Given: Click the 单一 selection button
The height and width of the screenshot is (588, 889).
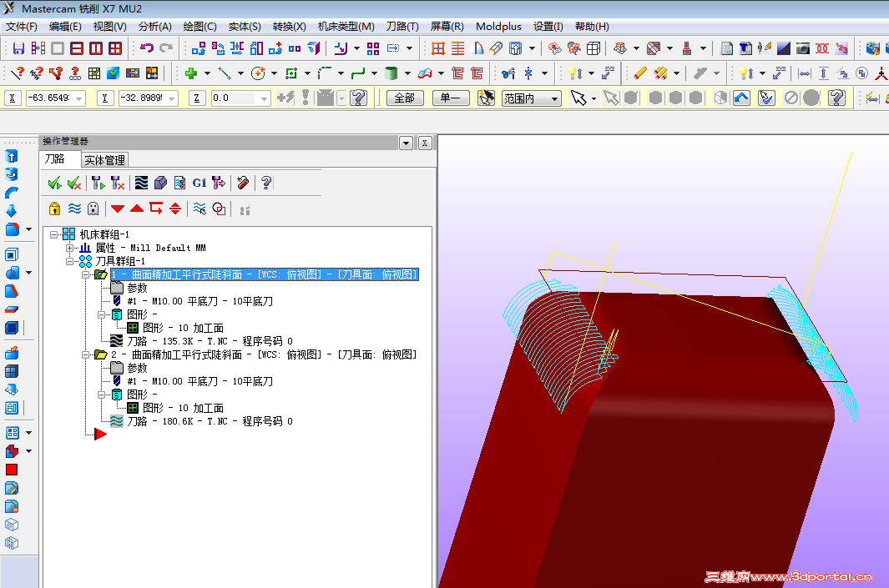Looking at the screenshot, I should tap(452, 98).
